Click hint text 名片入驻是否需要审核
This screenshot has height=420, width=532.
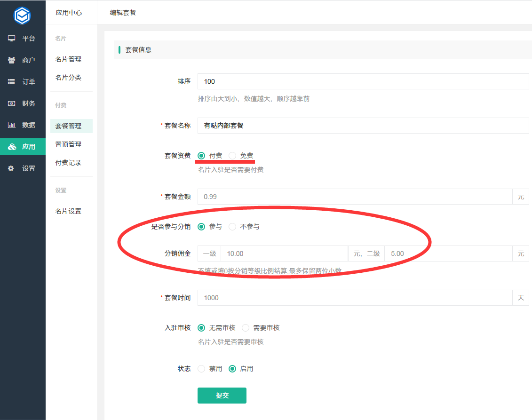[x=230, y=341]
